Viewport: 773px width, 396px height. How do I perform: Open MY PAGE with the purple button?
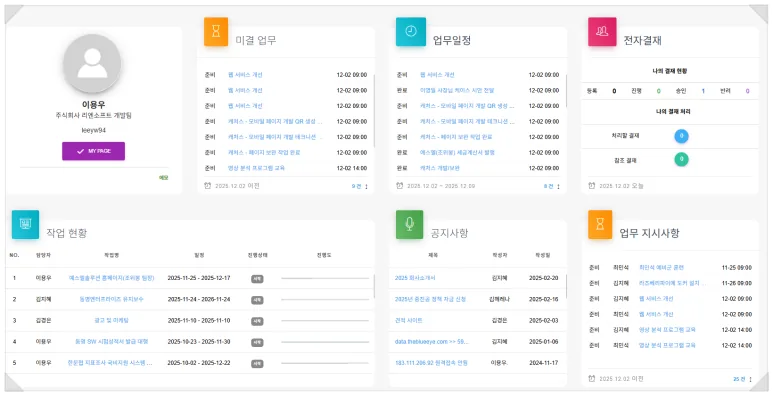(94, 151)
